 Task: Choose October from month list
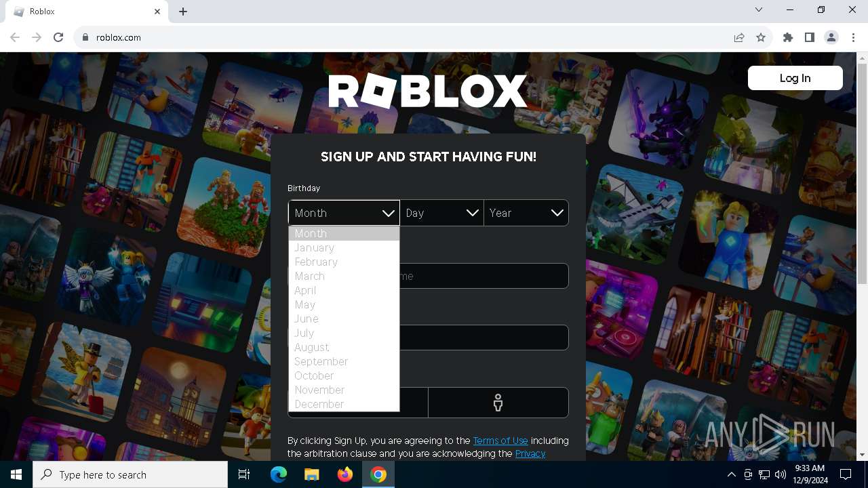(344, 375)
